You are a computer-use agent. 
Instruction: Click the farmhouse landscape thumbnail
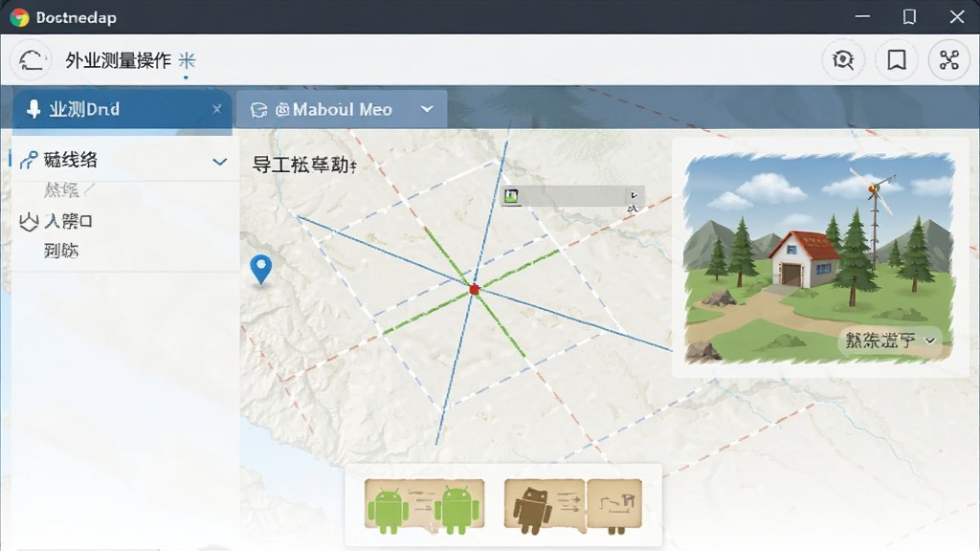[x=819, y=258]
